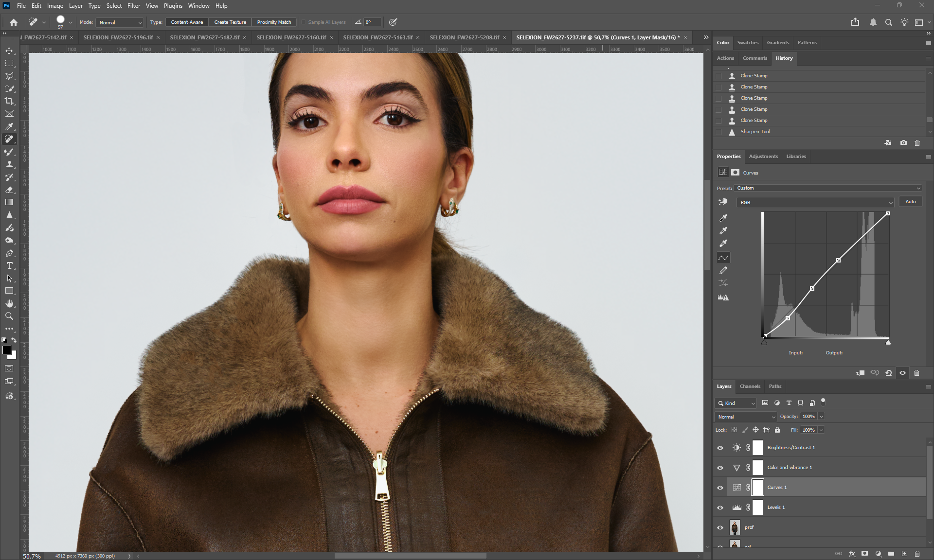Select the Zoom tool in toolbar
This screenshot has width=934, height=560.
click(x=9, y=316)
